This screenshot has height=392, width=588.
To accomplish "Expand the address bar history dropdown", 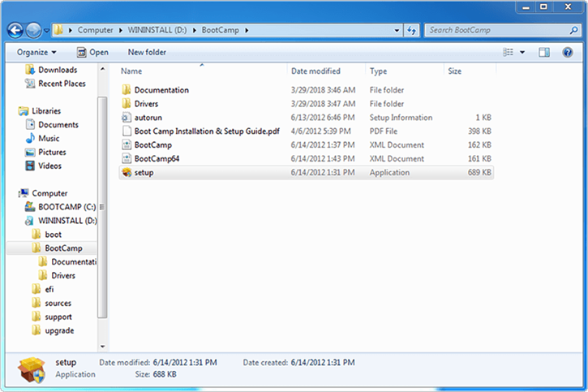I will point(397,30).
